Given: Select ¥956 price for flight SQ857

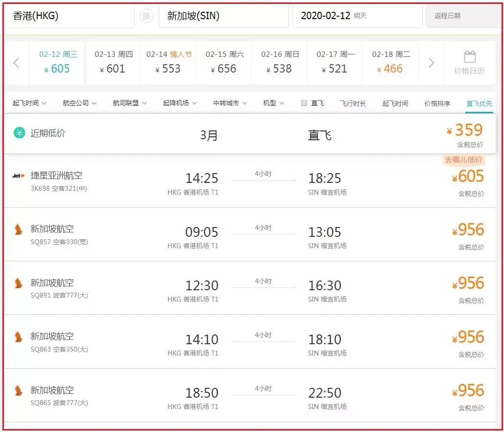Looking at the screenshot, I should tap(468, 230).
